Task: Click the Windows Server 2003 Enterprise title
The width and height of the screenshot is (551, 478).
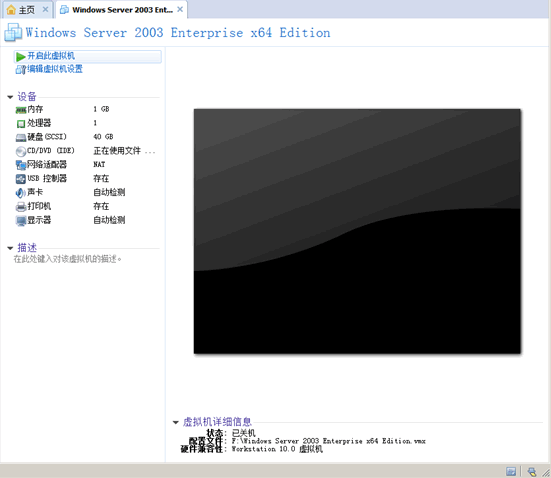Action: [178, 33]
